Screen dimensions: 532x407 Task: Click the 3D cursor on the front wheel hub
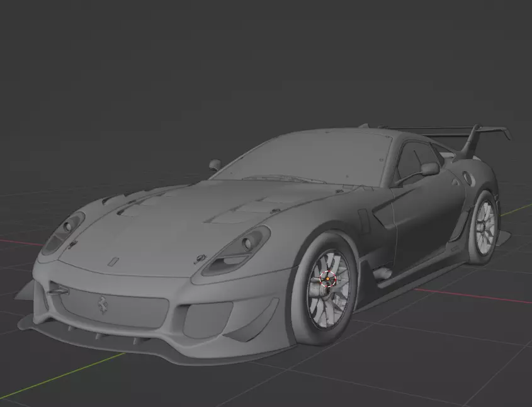click(x=328, y=279)
